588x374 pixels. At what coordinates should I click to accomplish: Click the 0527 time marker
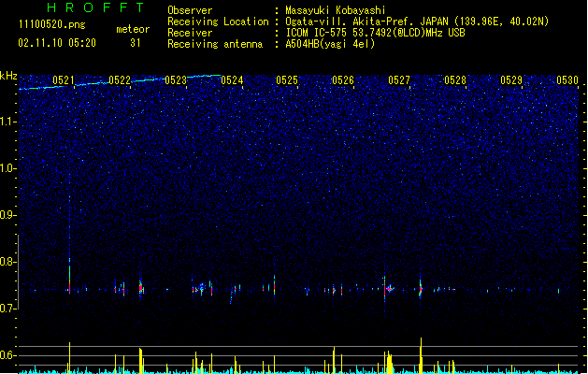[399, 80]
